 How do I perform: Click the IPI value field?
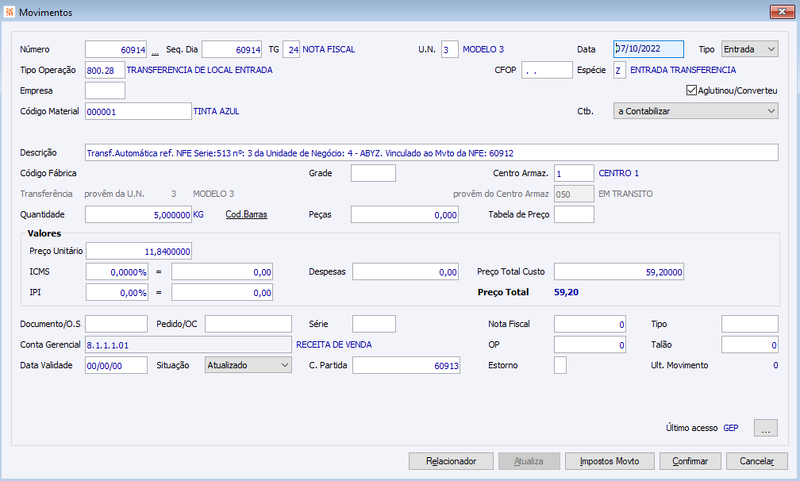(x=222, y=292)
